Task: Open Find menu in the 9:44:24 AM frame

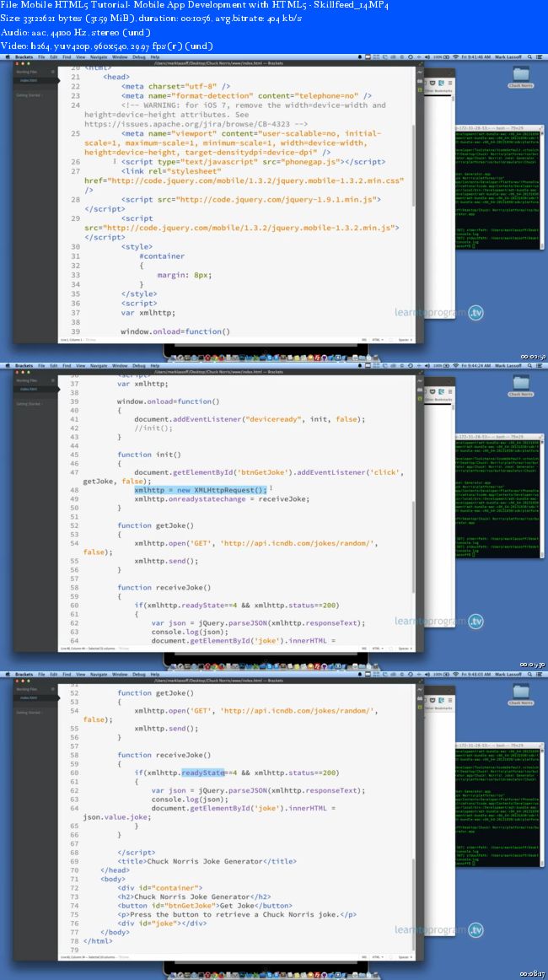Action: 67,366
